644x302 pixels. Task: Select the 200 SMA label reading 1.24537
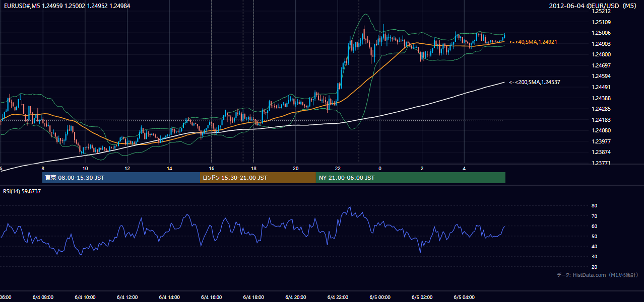[535, 82]
